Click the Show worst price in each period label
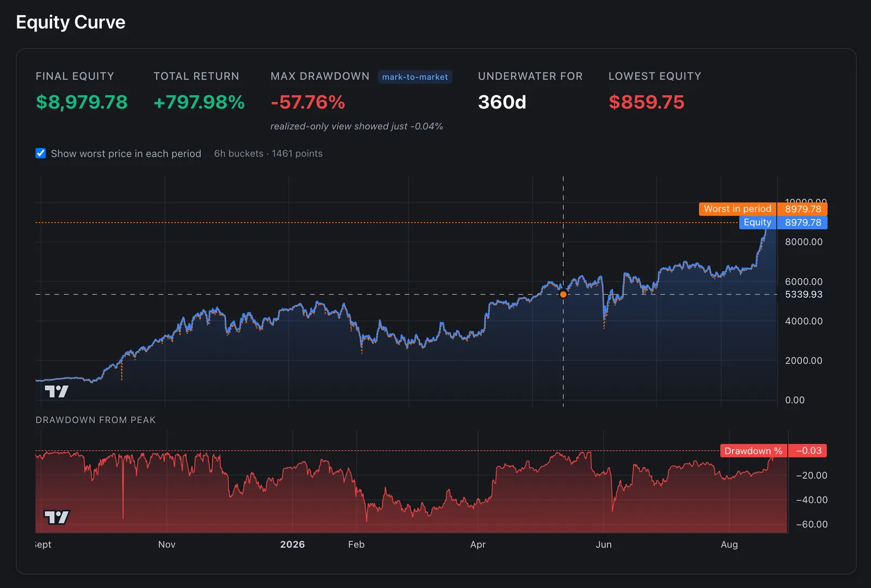The height and width of the screenshot is (588, 871). pos(126,154)
